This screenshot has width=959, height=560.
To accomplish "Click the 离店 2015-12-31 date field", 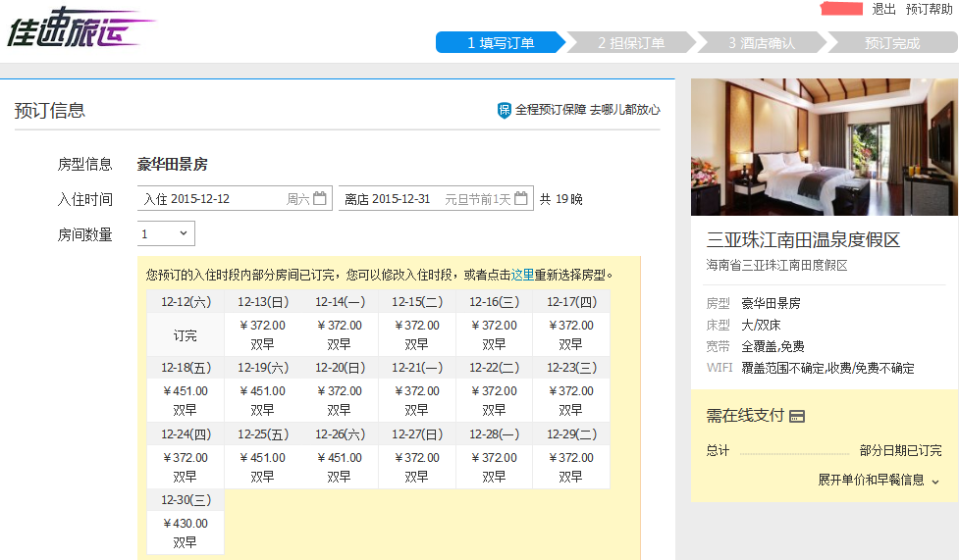I will pyautogui.click(x=412, y=199).
